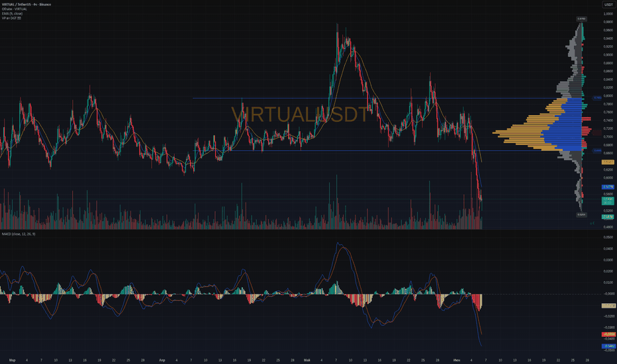Viewport: 617px width, 364px height.
Task: Click the Май month label on time axis
Action: click(307, 360)
